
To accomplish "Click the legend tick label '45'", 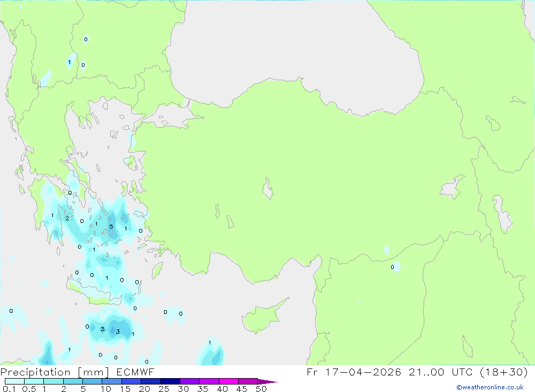I will (x=242, y=389).
